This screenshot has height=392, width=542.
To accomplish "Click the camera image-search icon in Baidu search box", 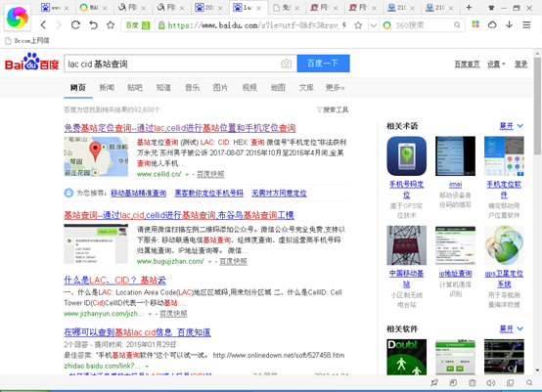I will [286, 64].
